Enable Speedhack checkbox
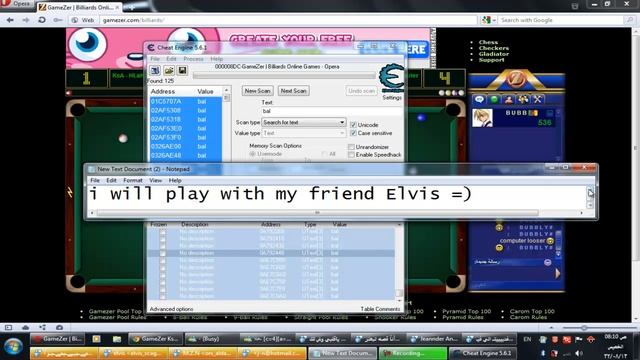The height and width of the screenshot is (360, 640). (351, 155)
